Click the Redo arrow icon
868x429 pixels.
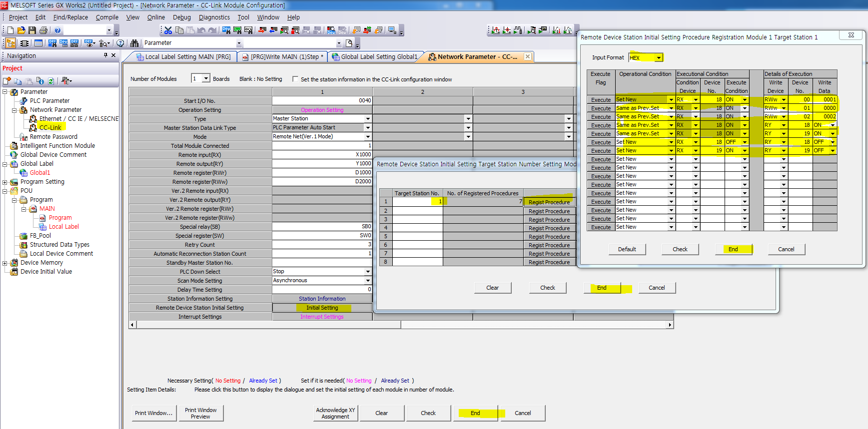click(212, 30)
